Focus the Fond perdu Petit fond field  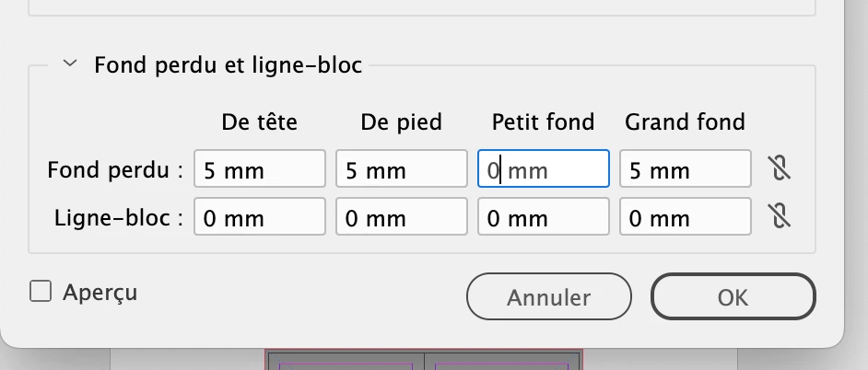click(x=543, y=169)
